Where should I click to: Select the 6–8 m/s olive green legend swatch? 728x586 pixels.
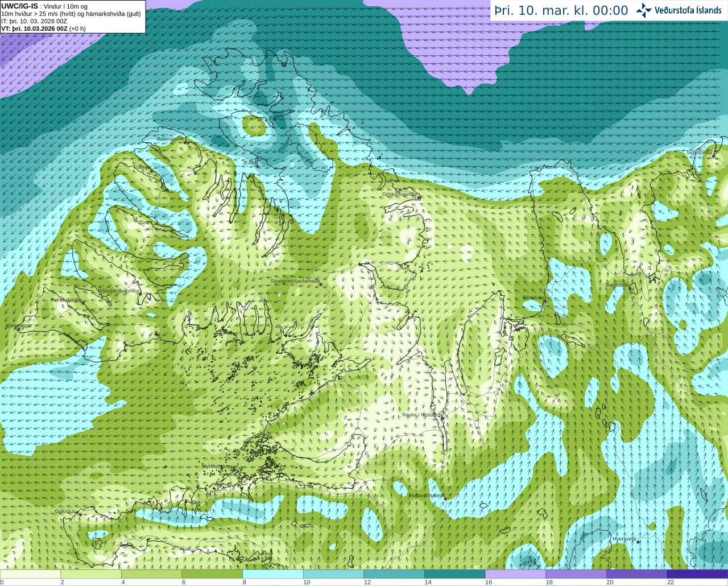[212, 574]
